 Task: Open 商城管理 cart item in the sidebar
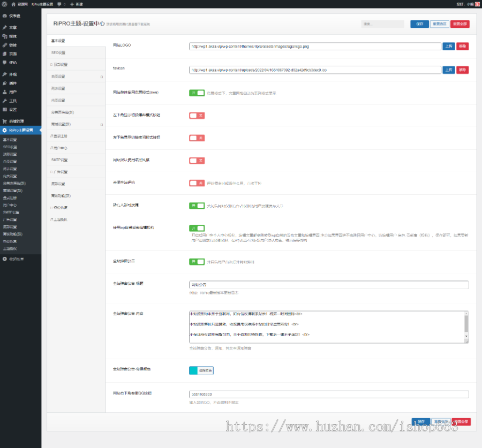(16, 122)
